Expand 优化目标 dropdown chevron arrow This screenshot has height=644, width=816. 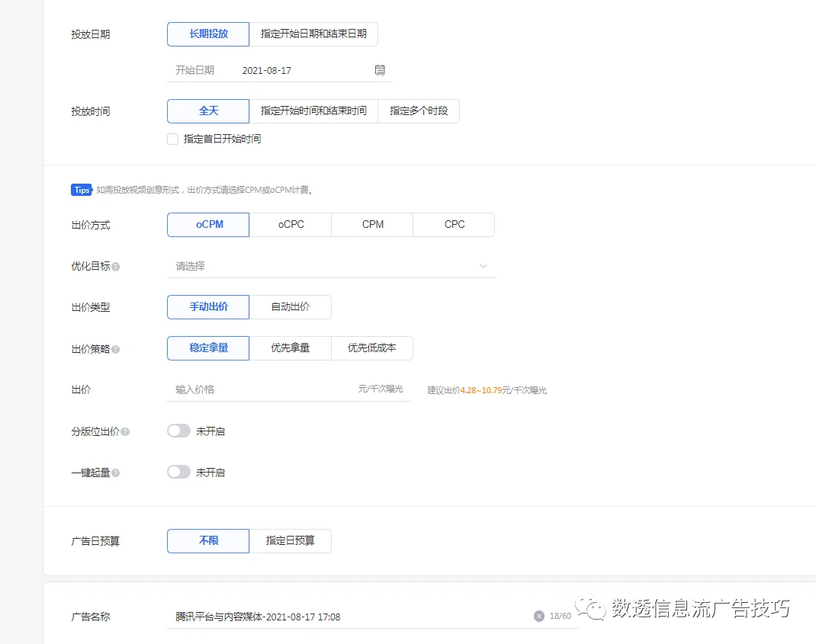pos(483,266)
